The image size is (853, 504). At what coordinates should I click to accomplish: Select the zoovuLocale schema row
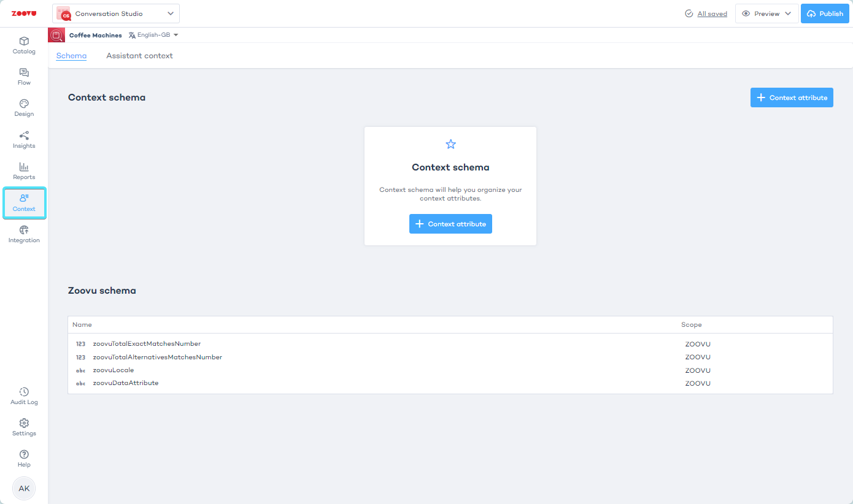click(x=114, y=370)
